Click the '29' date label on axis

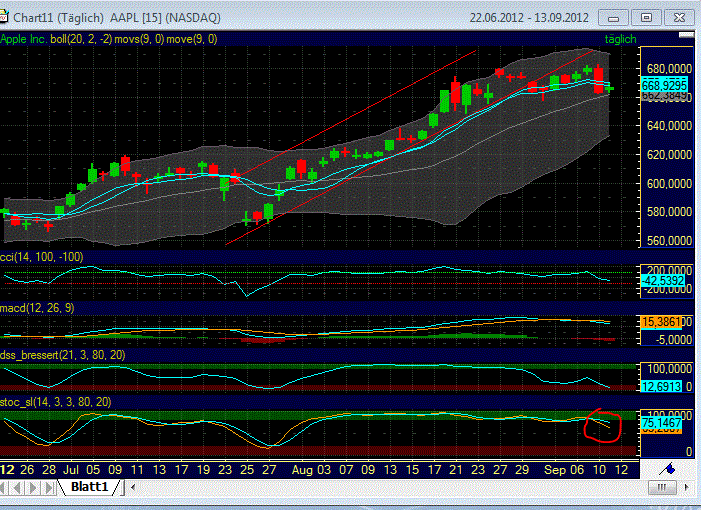pyautogui.click(x=522, y=470)
